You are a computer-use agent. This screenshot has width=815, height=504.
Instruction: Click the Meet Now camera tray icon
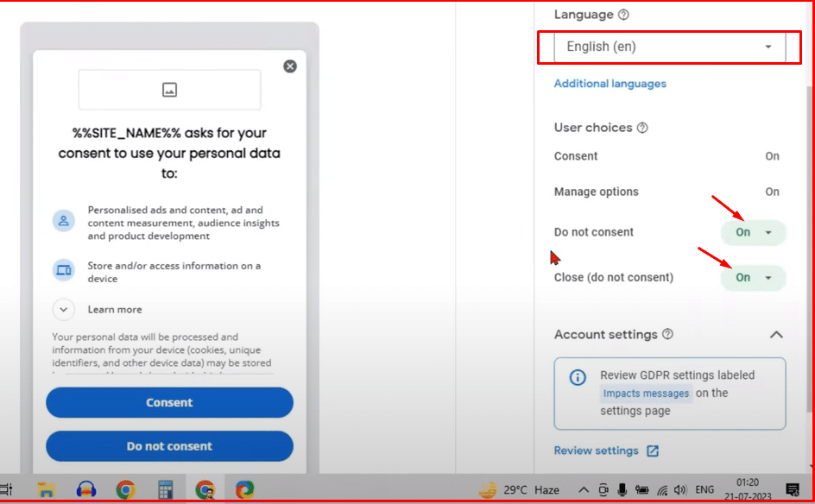coord(603,489)
